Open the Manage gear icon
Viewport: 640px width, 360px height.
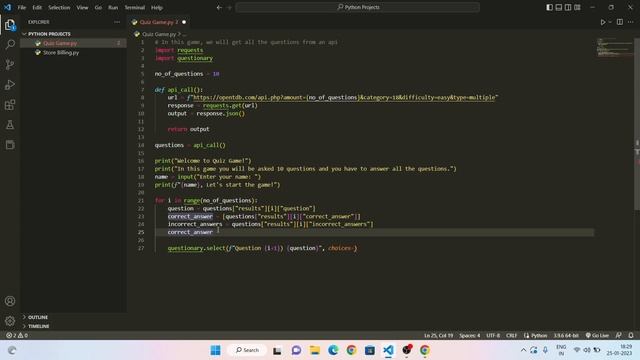10,321
